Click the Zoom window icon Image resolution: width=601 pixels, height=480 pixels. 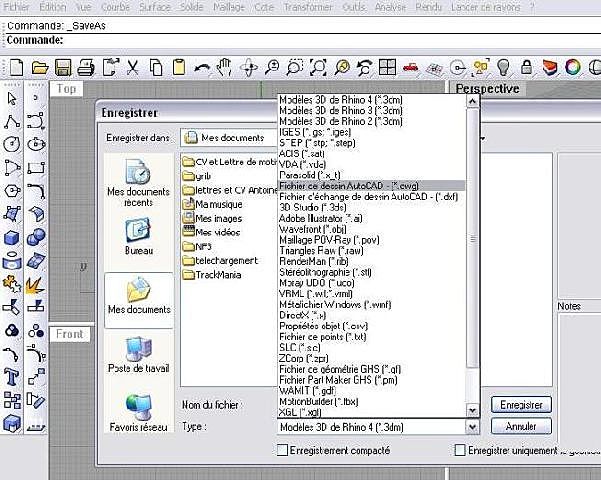pyautogui.click(x=295, y=67)
